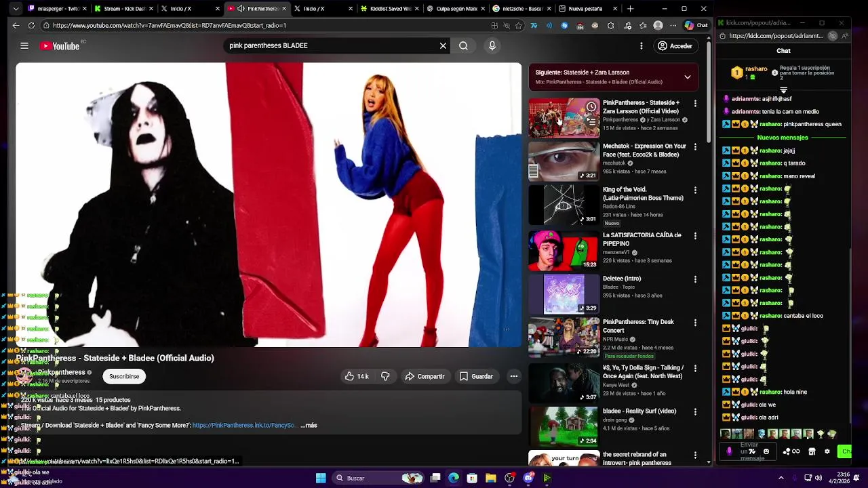Open YouTube settings three-dot menu near Acceder

(x=641, y=46)
